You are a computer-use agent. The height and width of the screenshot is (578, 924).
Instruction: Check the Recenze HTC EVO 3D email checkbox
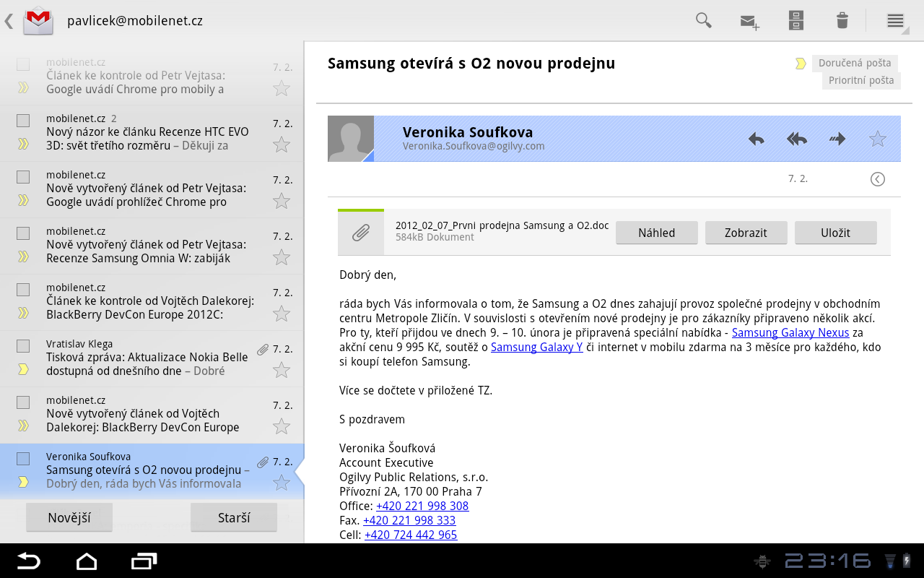[23, 121]
